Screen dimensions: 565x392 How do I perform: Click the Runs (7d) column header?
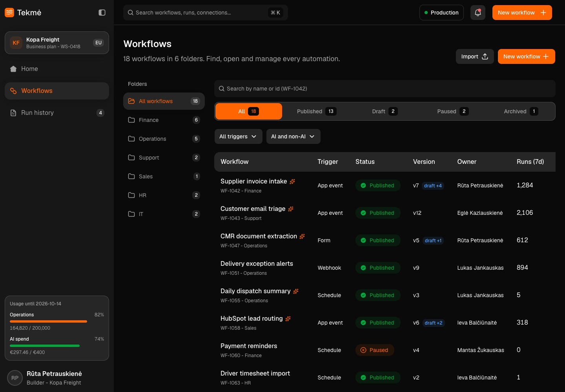tap(530, 162)
